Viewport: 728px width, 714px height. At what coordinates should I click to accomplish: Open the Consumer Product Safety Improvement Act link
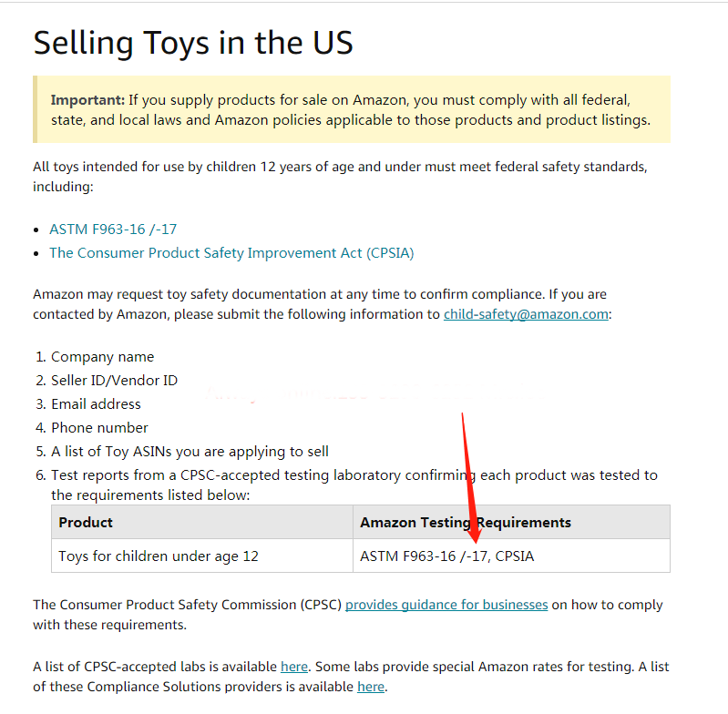pos(231,253)
